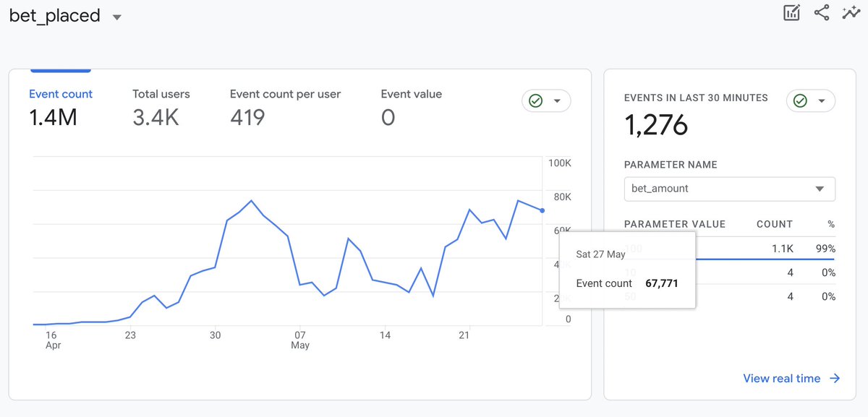Expand data quality dropdown arrow in chart card
The width and height of the screenshot is (868, 417).
pos(557,101)
